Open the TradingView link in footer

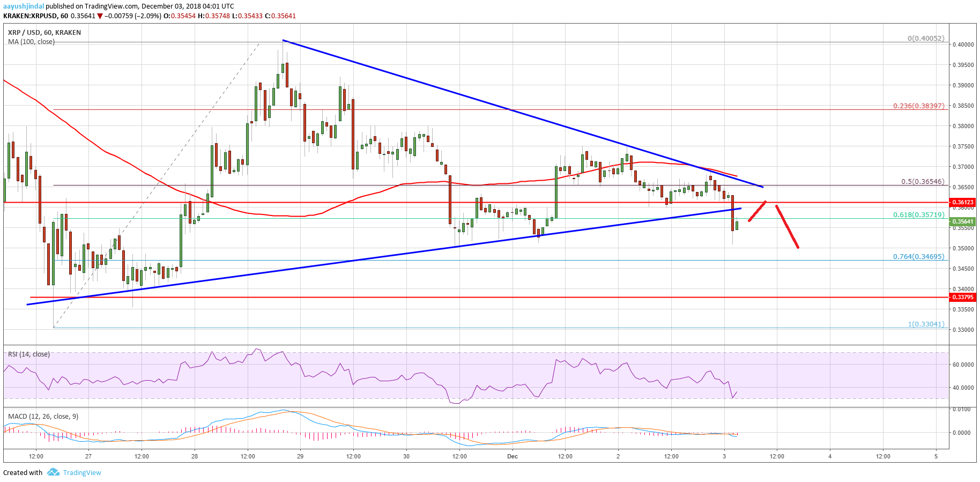82,472
